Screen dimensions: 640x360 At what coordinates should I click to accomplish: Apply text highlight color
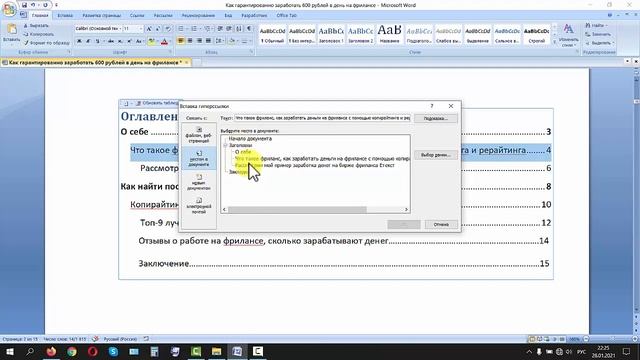[151, 41]
